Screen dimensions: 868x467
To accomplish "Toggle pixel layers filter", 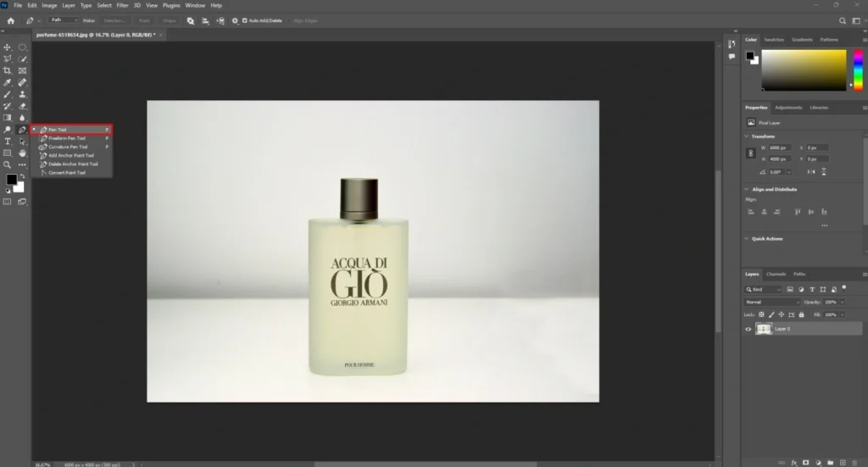I will [790, 289].
